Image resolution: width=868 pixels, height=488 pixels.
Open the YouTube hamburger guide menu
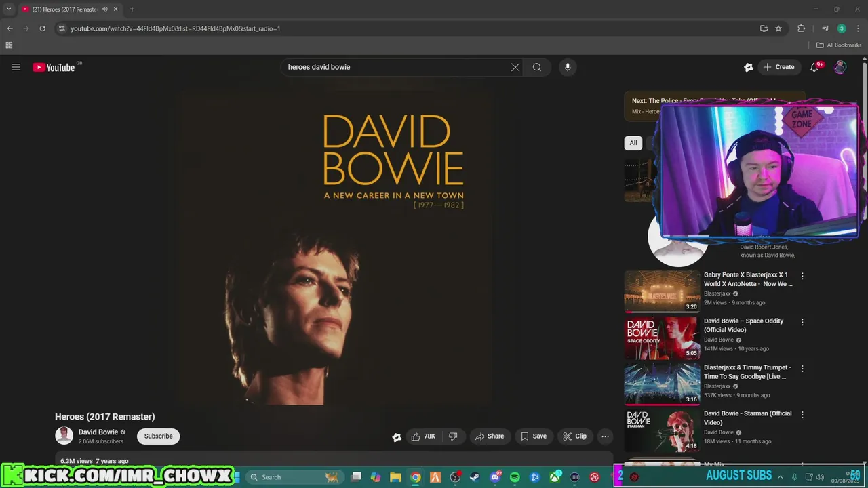16,67
